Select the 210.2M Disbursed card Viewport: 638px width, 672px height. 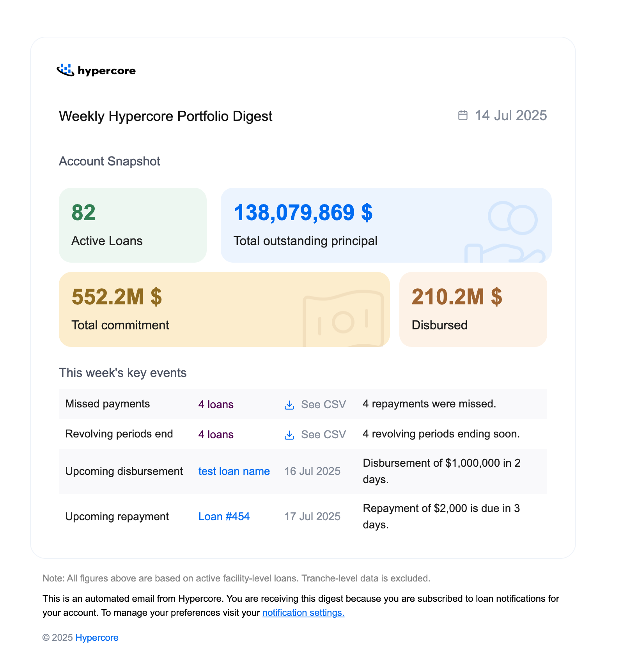pos(473,309)
